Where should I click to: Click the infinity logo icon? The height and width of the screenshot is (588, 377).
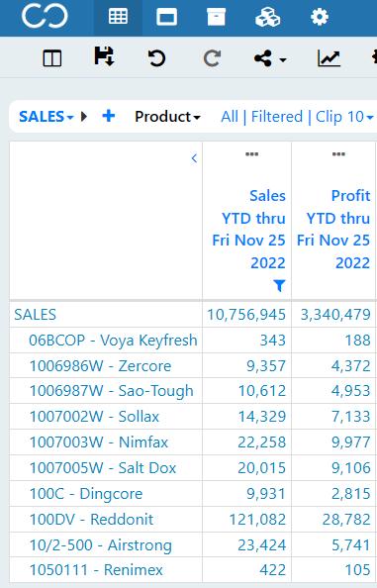pos(45,17)
